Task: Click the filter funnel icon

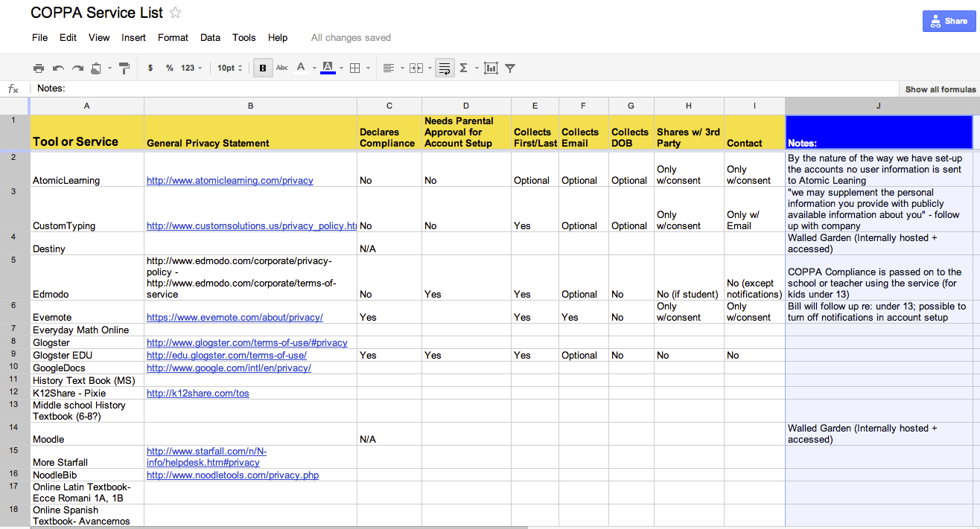Action: point(510,68)
